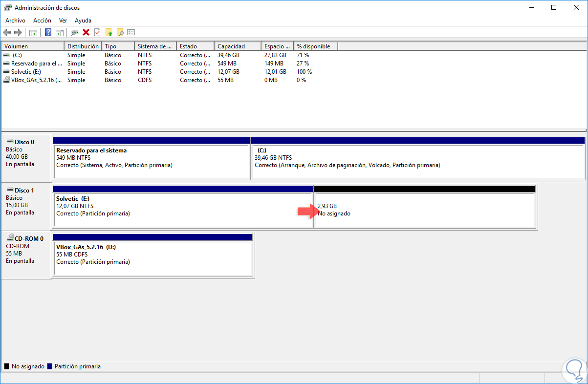The width and height of the screenshot is (588, 384).
Task: Click the 549 MB capacity cell in list
Action: click(227, 64)
